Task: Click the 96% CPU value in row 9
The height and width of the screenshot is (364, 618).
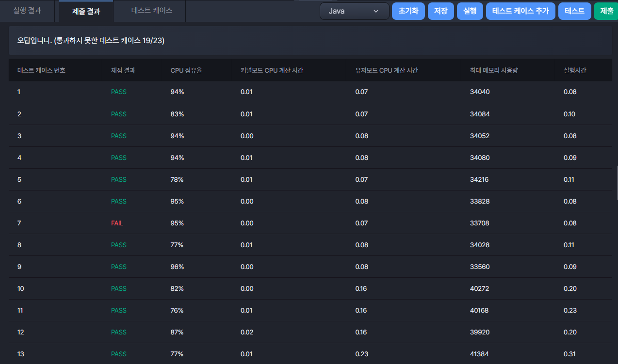Action: (177, 267)
